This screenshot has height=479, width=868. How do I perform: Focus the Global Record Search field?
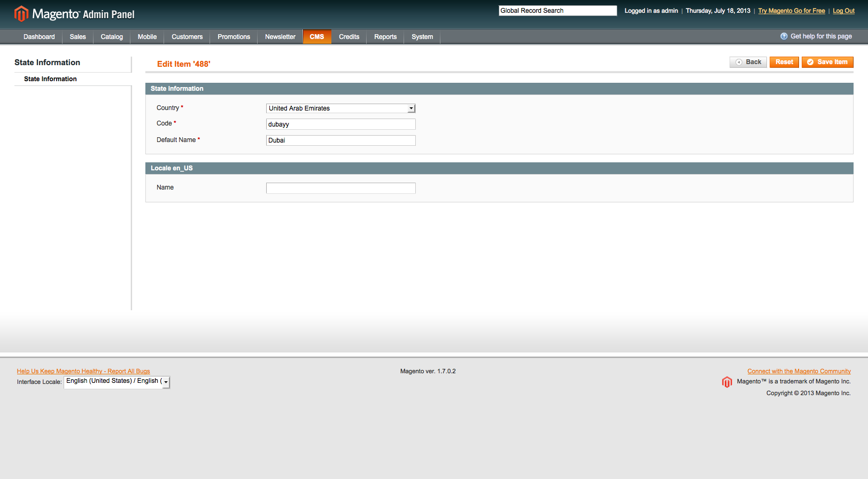557,11
